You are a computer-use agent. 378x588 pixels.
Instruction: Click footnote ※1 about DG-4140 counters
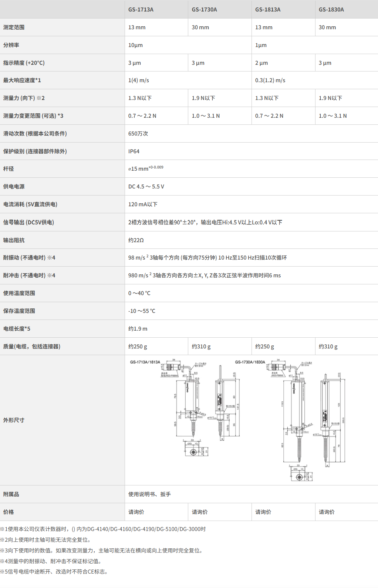(x=103, y=529)
